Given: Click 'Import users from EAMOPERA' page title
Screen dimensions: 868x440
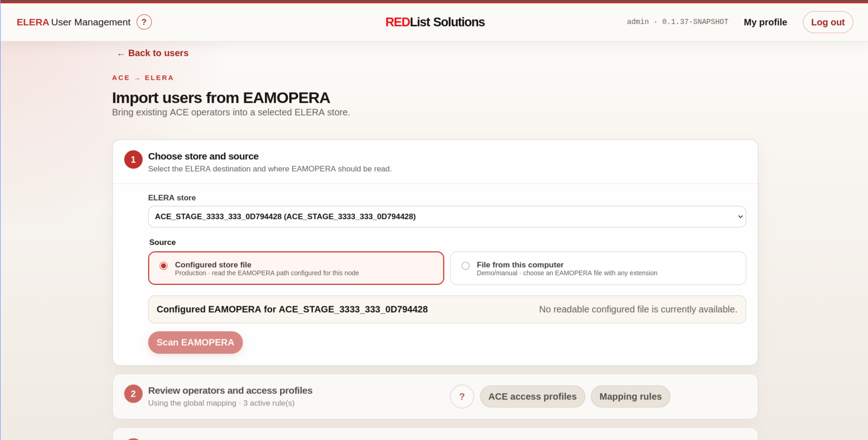Looking at the screenshot, I should tap(221, 98).
